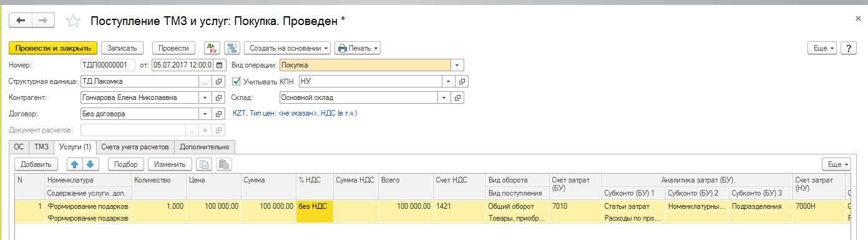The height and width of the screenshot is (240, 868).
Task: Click the Сумма НДС column header
Action: click(x=355, y=180)
